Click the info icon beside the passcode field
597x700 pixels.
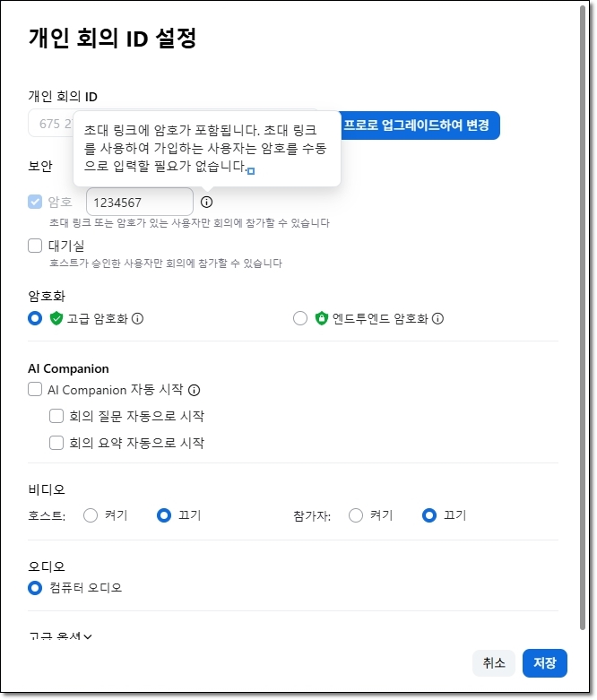207,203
